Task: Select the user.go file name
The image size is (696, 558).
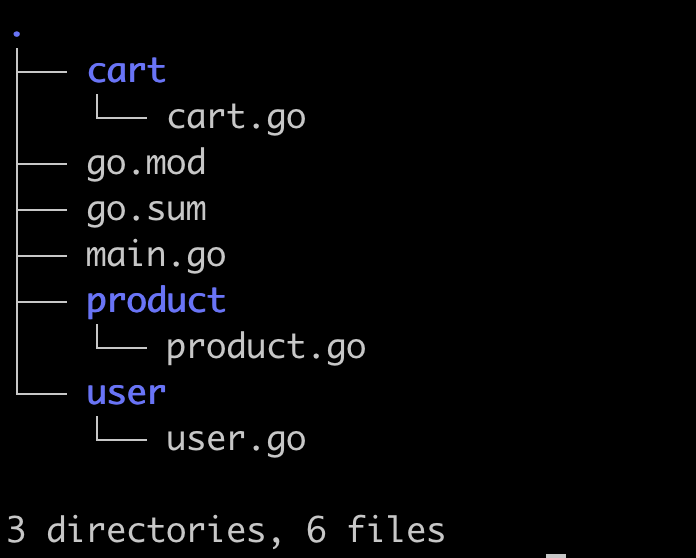Action: coord(236,439)
